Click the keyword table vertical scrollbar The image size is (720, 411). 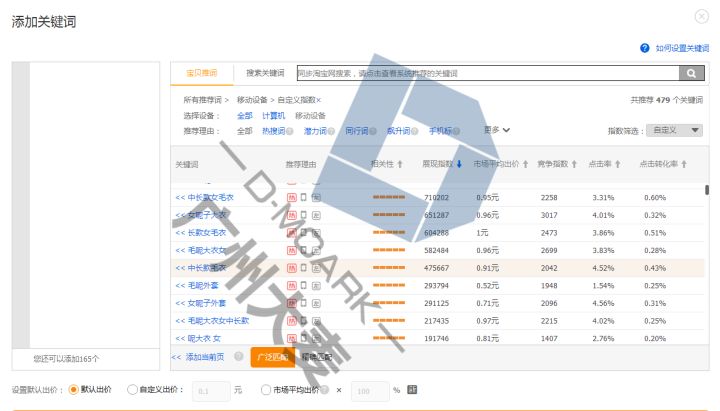707,189
